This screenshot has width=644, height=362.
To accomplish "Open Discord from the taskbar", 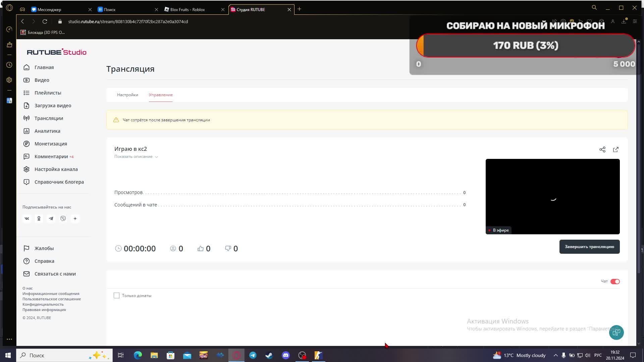I will point(285,355).
